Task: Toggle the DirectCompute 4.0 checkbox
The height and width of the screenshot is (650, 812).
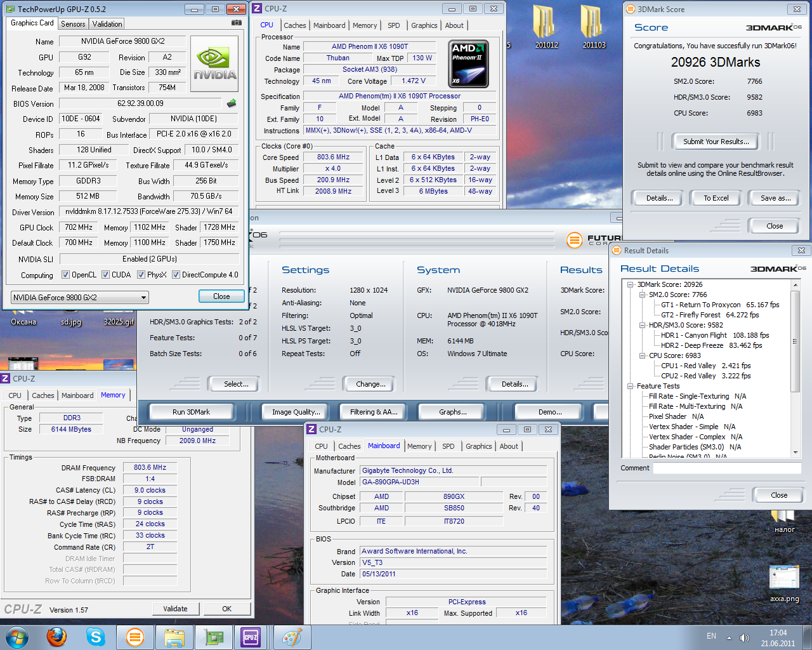Action: 176,275
